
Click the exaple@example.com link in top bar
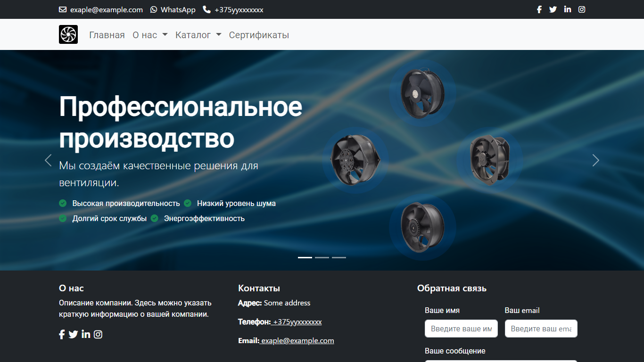[107, 9]
